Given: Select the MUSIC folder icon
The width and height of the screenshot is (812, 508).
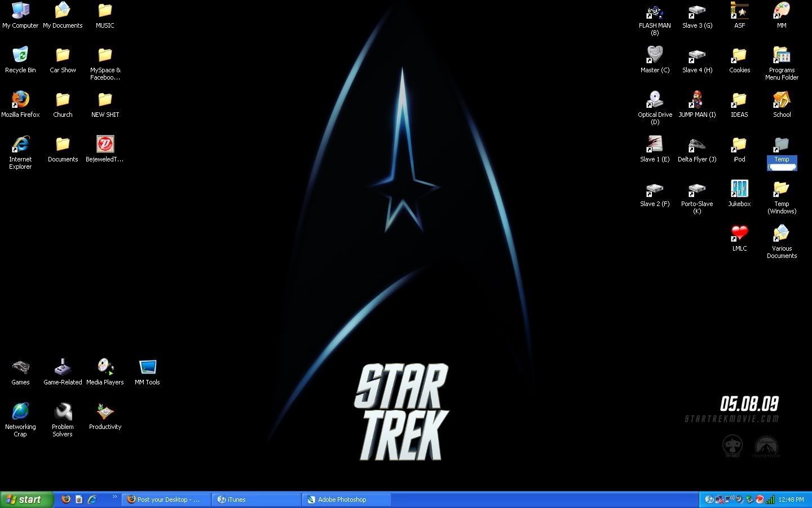Looking at the screenshot, I should tap(105, 15).
